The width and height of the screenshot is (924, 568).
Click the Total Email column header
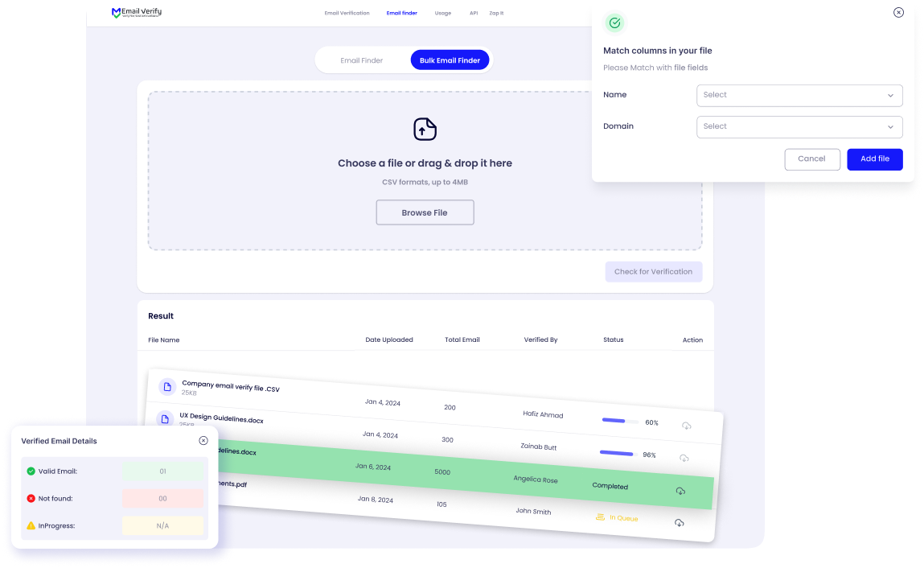click(x=462, y=340)
